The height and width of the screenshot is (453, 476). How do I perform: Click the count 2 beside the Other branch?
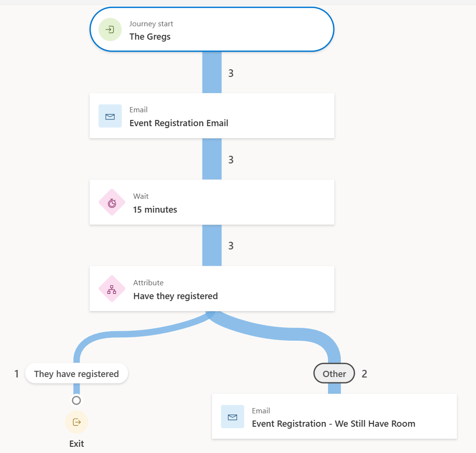click(364, 374)
